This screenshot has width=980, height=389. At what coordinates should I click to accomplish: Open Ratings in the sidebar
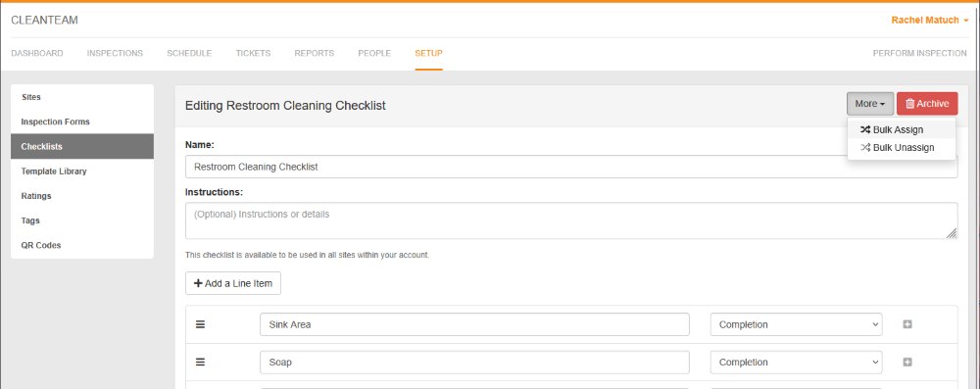pos(82,196)
